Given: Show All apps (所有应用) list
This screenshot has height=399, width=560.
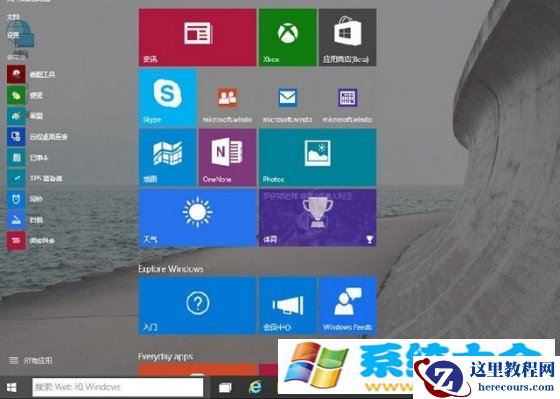Looking at the screenshot, I should click(x=31, y=360).
